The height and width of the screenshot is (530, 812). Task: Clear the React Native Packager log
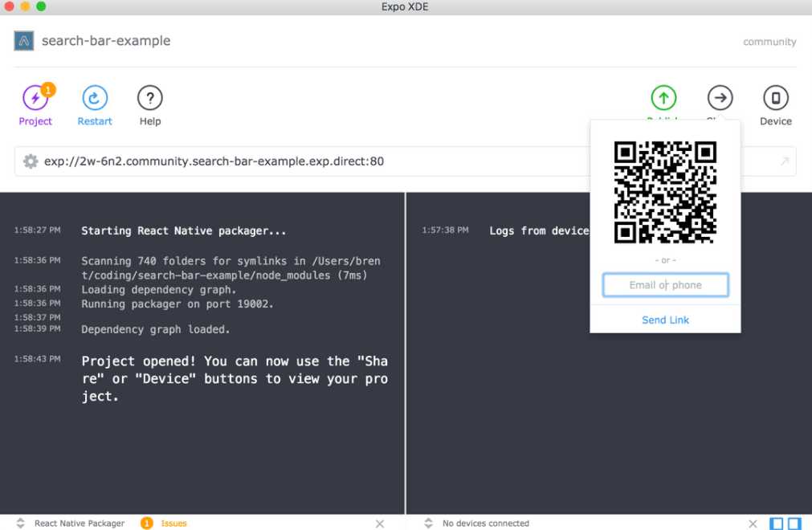(380, 524)
